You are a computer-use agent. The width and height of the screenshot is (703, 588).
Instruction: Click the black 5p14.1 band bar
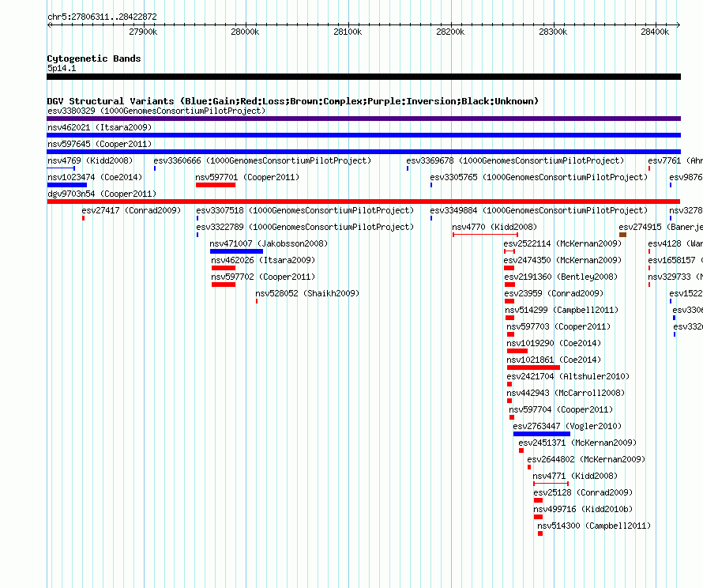coord(363,77)
